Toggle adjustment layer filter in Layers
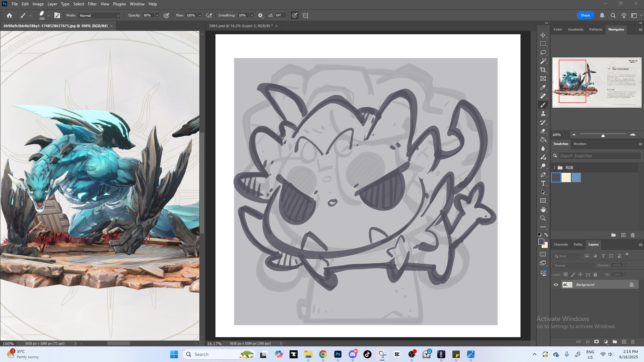This screenshot has height=362, width=644. coord(595,256)
